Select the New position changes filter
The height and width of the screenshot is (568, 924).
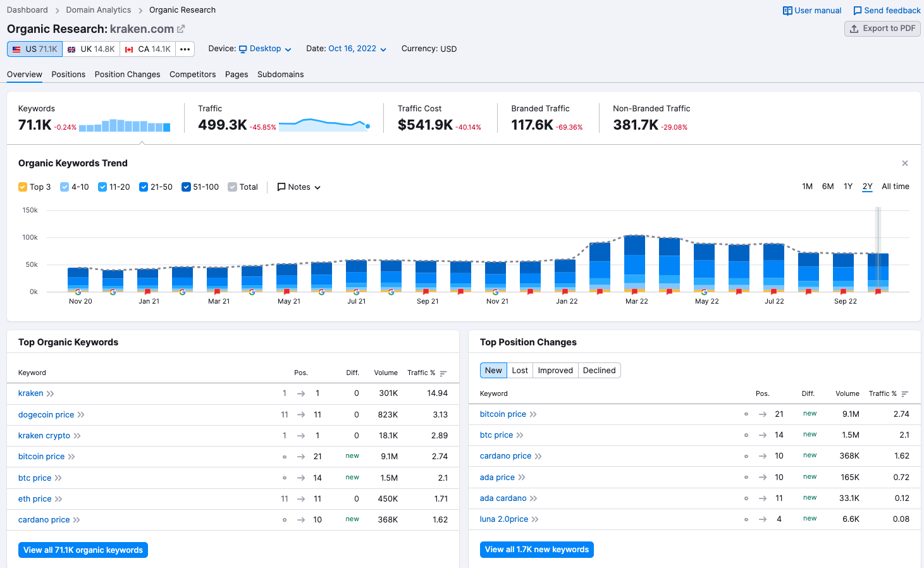493,371
